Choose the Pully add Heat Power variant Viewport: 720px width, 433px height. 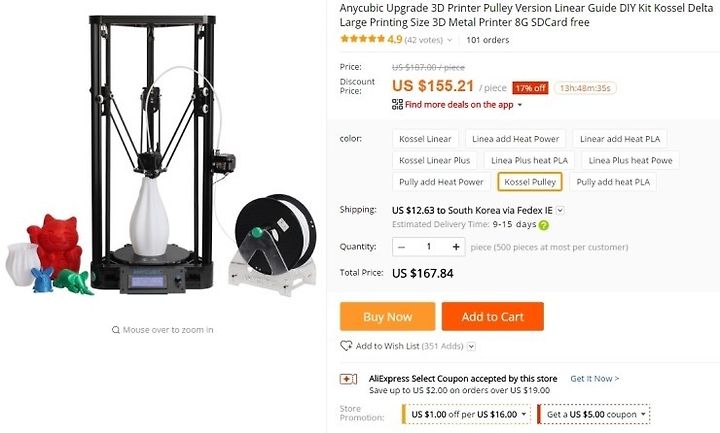point(441,182)
